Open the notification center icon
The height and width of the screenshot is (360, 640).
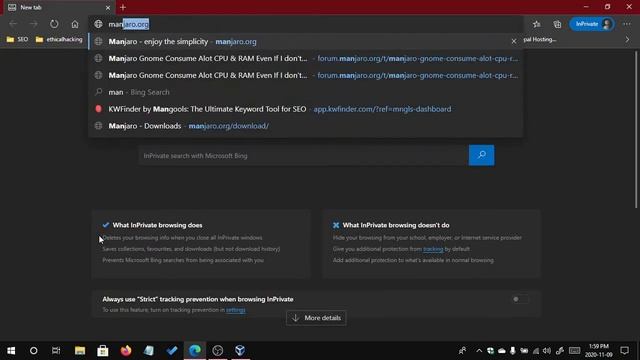[x=624, y=351]
